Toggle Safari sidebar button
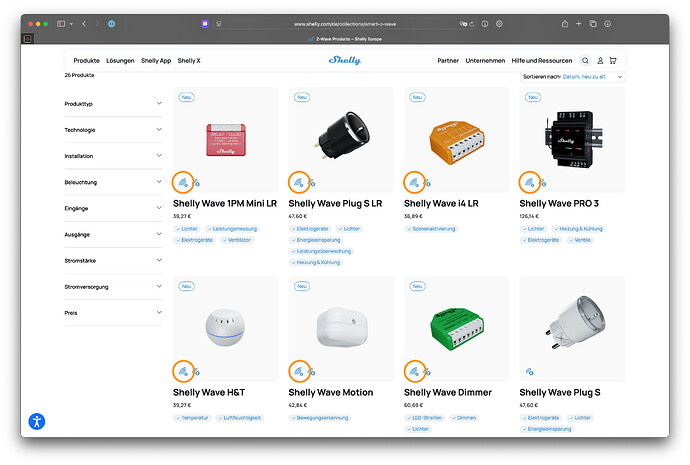Image resolution: width=690 pixels, height=465 pixels. point(61,23)
